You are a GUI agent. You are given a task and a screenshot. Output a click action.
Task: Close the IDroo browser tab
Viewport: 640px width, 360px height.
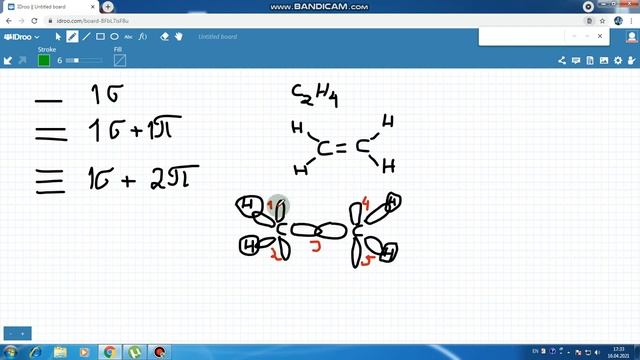pos(93,7)
